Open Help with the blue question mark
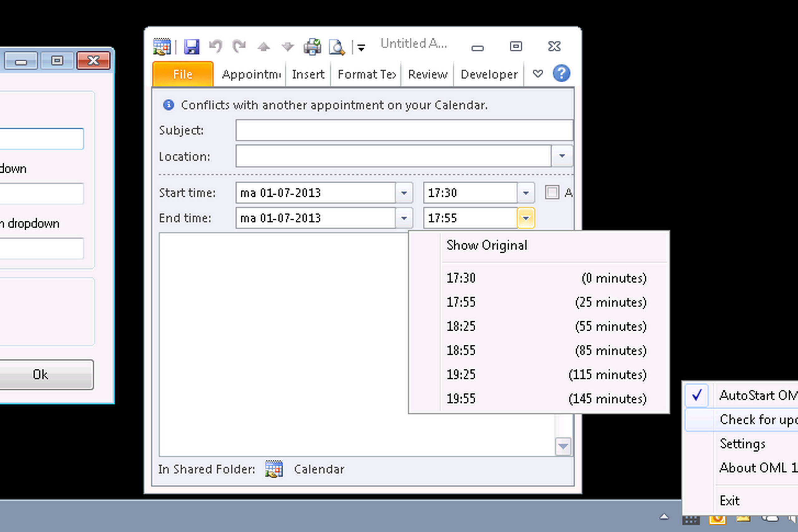This screenshot has width=798, height=532. [561, 73]
